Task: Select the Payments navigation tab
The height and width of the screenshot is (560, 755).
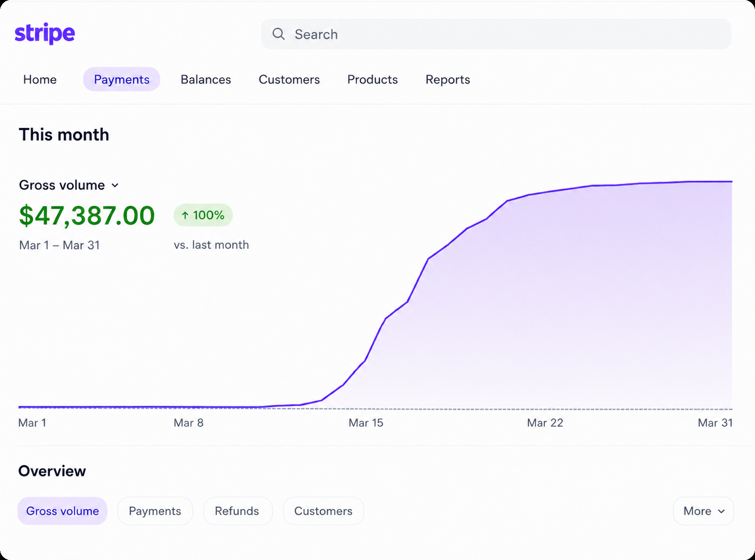Action: pyautogui.click(x=122, y=79)
